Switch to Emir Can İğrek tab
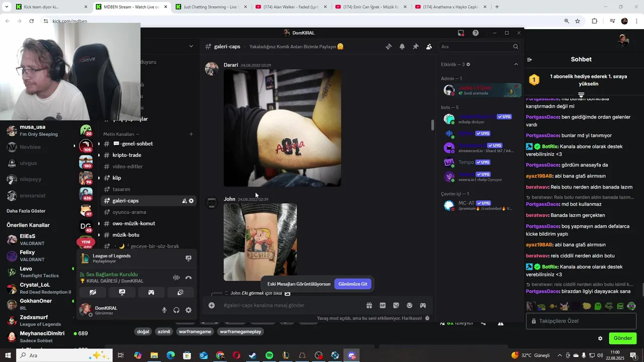The height and width of the screenshot is (362, 644). 371,7
